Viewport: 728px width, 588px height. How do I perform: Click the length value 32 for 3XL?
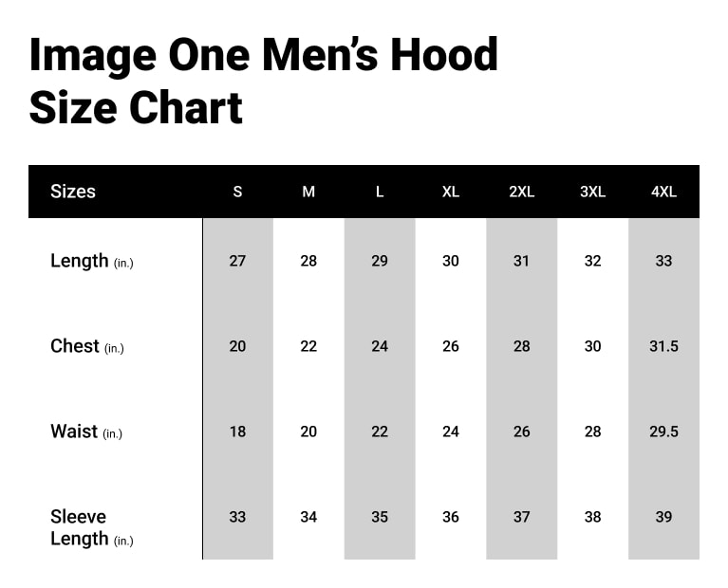(592, 261)
